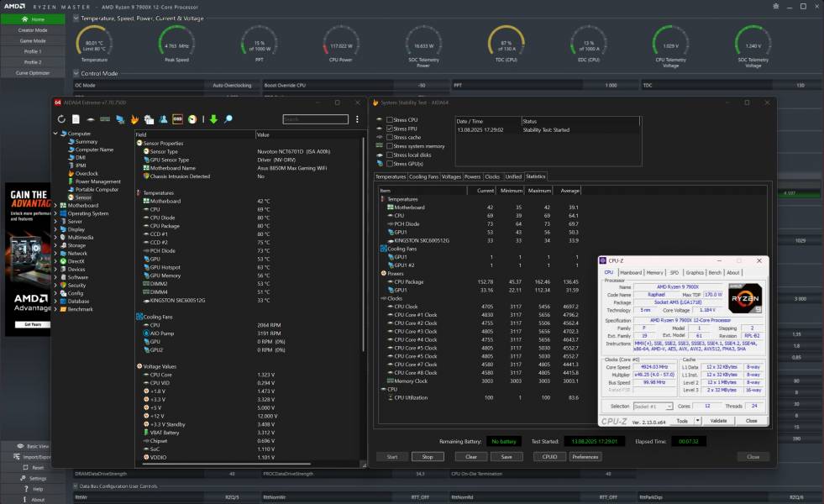The width and height of the screenshot is (824, 504).
Task: Click the search field in AIDA64 toolbar
Action: click(317, 119)
